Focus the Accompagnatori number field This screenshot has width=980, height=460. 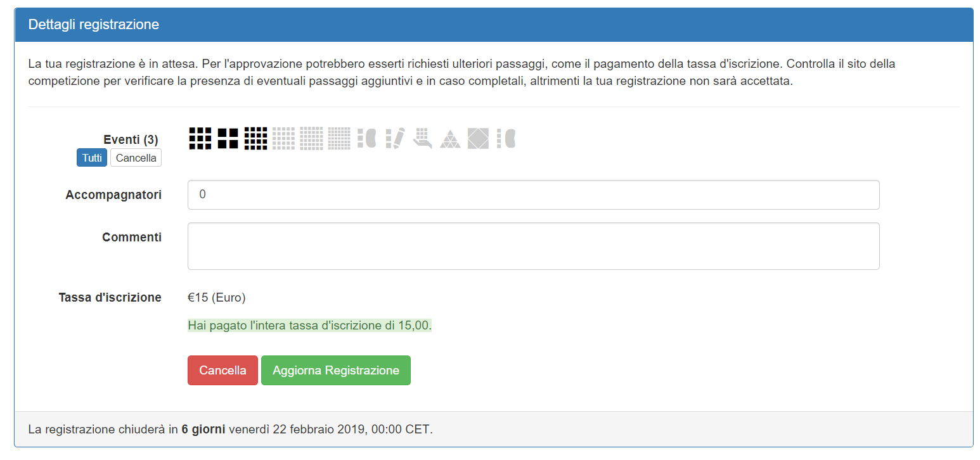click(534, 195)
